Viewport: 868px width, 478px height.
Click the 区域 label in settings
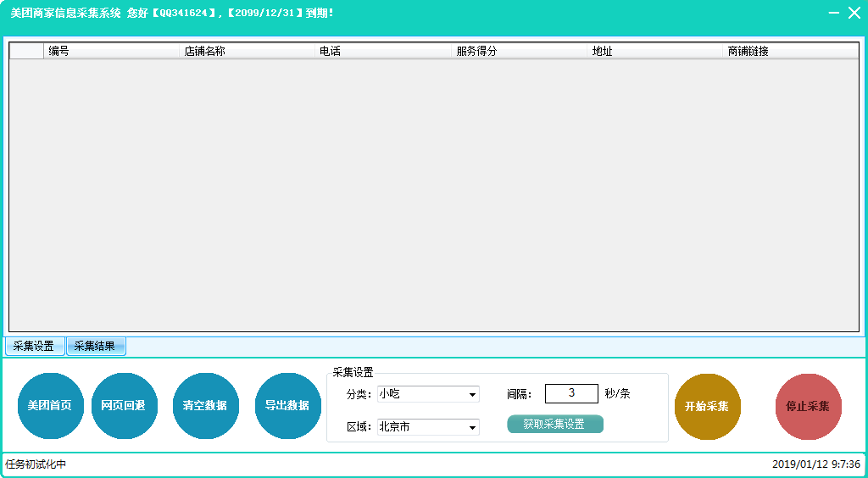click(x=359, y=427)
